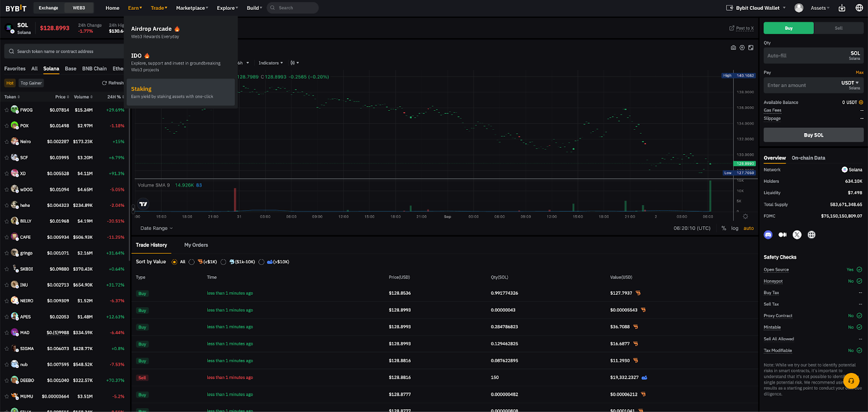This screenshot has height=412, width=868.
Task: Toggle log scale on chart
Action: point(735,229)
